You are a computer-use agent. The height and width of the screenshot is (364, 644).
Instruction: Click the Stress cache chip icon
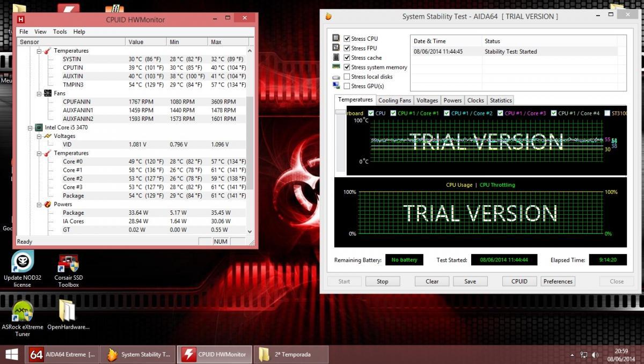pos(336,57)
